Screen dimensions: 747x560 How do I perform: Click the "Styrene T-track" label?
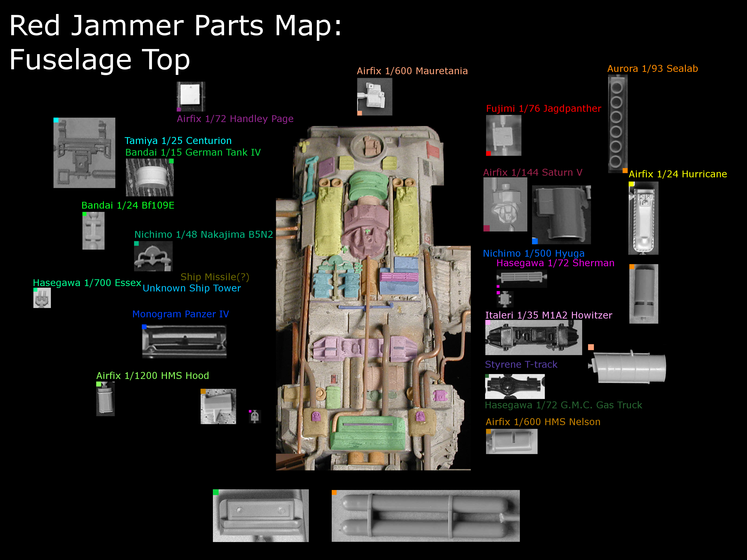click(521, 364)
